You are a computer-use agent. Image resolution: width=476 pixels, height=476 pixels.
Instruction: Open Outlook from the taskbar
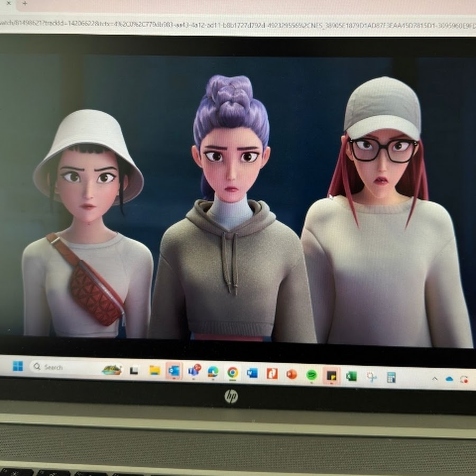coord(173,371)
